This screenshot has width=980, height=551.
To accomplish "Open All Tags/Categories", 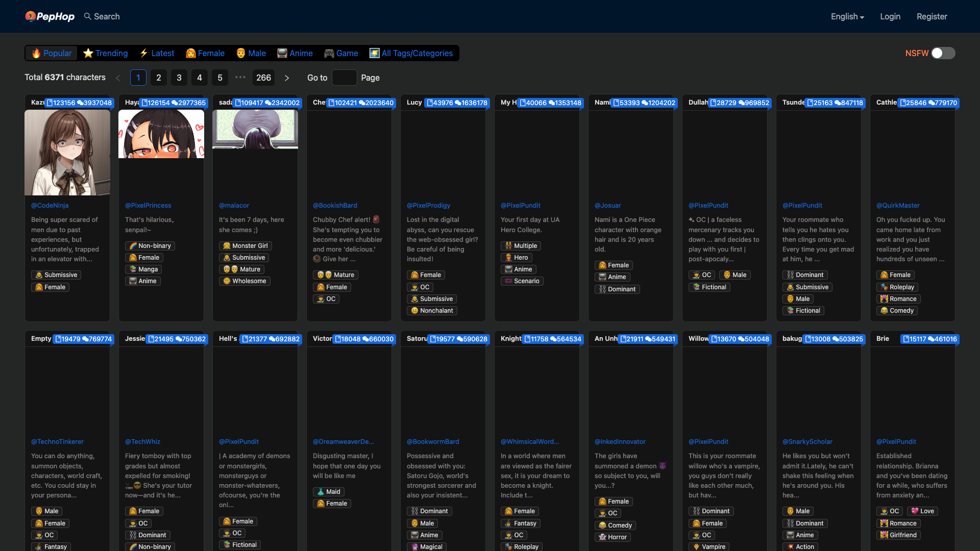I will (411, 53).
